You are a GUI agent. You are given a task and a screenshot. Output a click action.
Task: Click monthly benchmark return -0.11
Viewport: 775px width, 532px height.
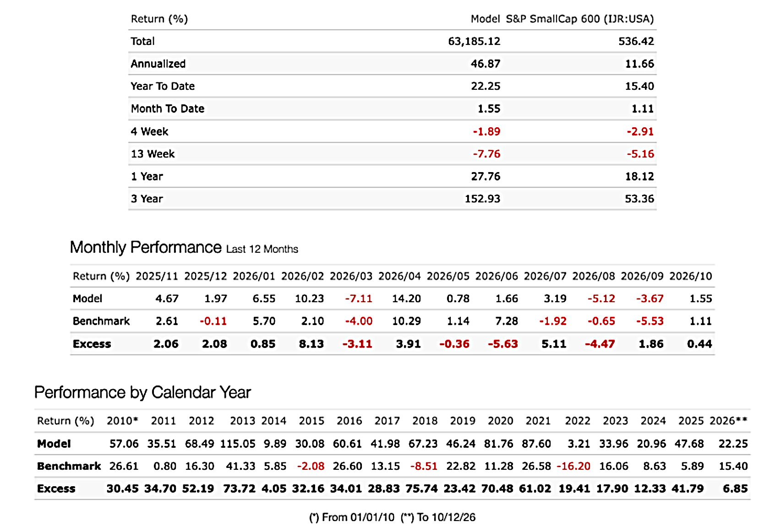pos(213,321)
